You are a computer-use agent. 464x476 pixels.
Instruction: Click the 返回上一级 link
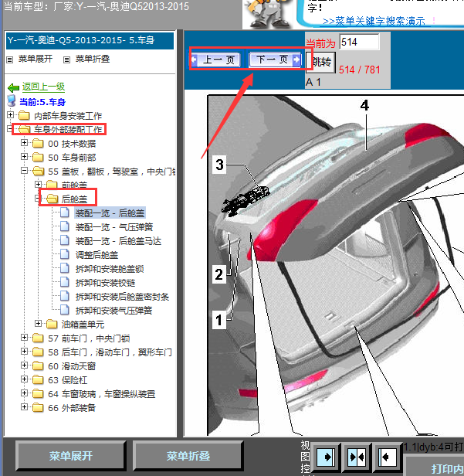tap(43, 87)
